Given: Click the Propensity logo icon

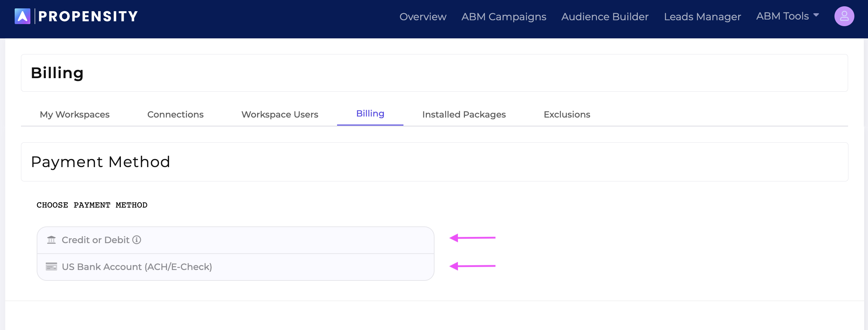Looking at the screenshot, I should point(22,16).
